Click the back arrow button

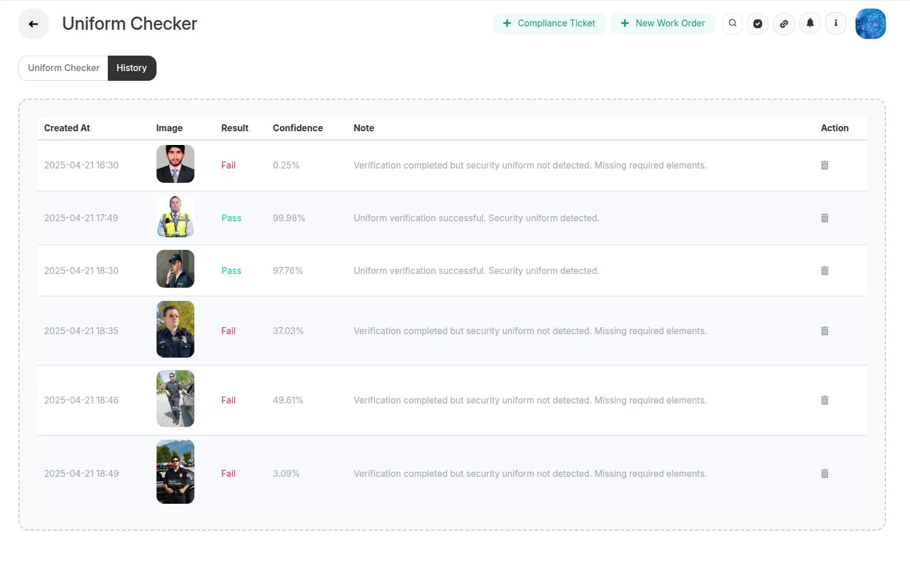click(33, 24)
